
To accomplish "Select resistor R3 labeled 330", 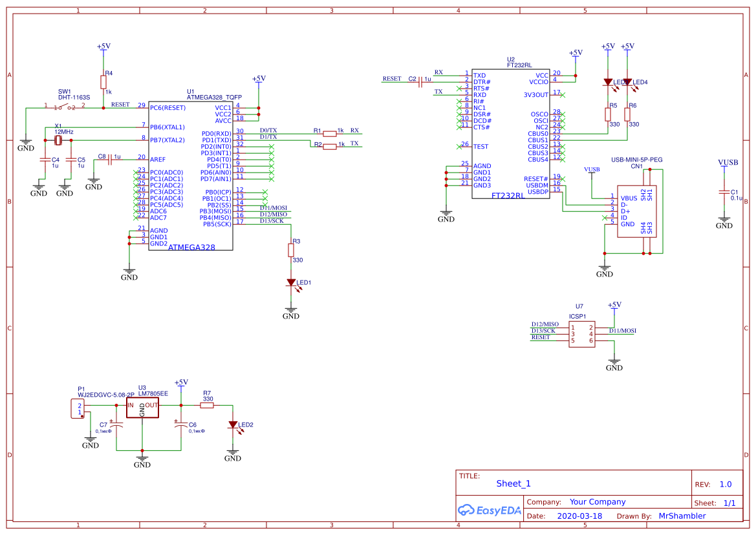I will pyautogui.click(x=292, y=249).
